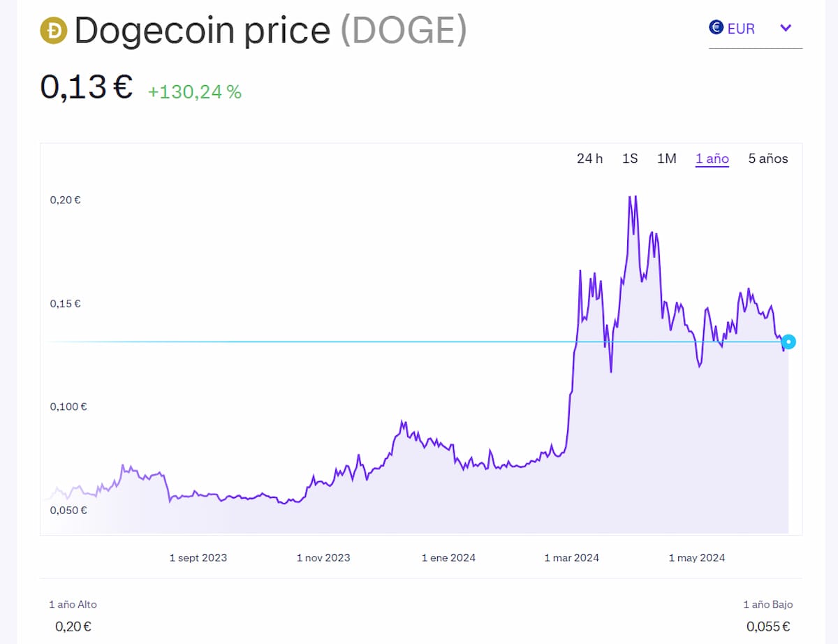The height and width of the screenshot is (644, 838).
Task: Click the euro currency symbol icon
Action: [716, 28]
